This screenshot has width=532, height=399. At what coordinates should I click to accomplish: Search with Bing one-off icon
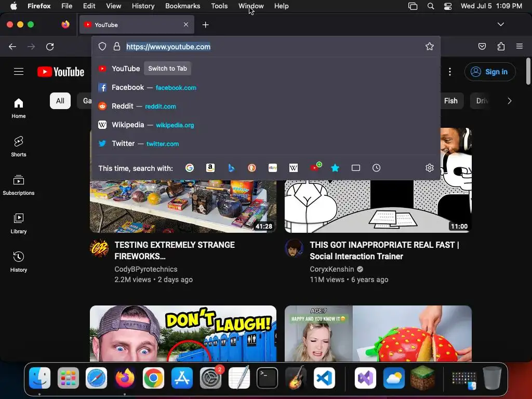point(231,168)
